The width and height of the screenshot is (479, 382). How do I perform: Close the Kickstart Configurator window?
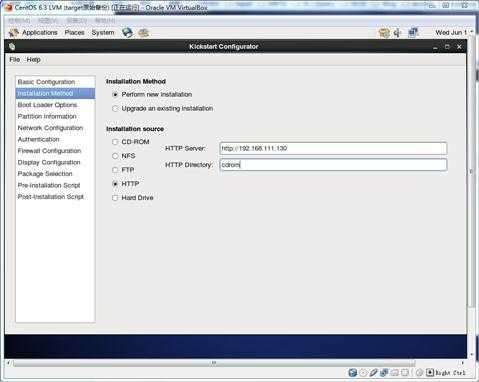click(459, 47)
